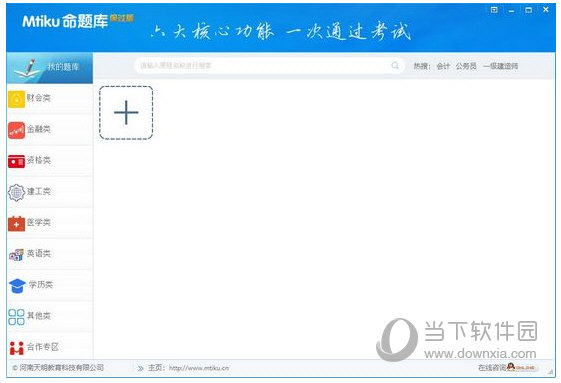Choose hot search term 一级建造师

(500, 66)
